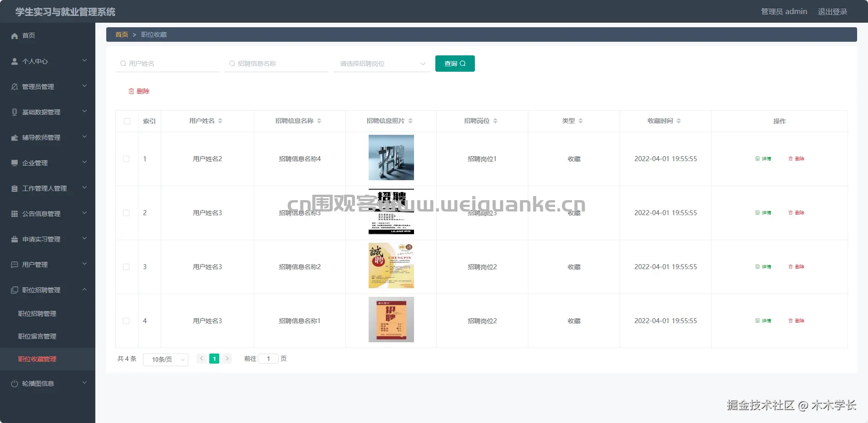868x423 pixels.
Task: Click the power icon beside 轮播图信息
Action: 15,384
